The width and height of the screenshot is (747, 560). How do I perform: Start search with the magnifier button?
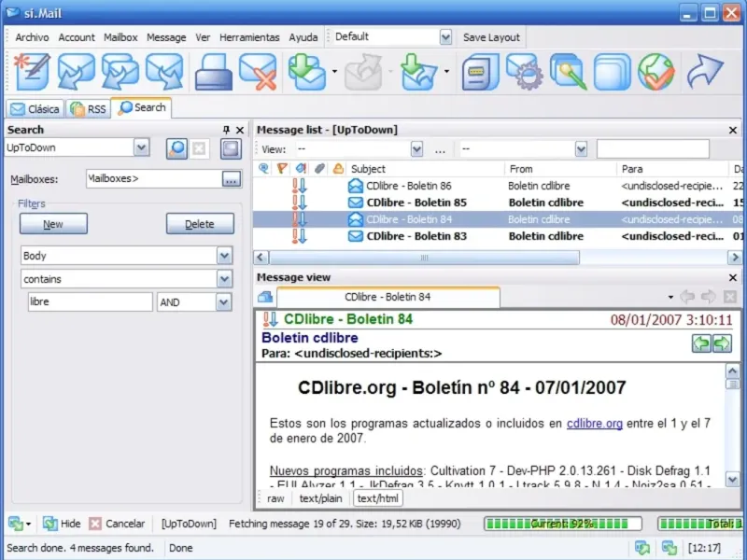tap(176, 148)
